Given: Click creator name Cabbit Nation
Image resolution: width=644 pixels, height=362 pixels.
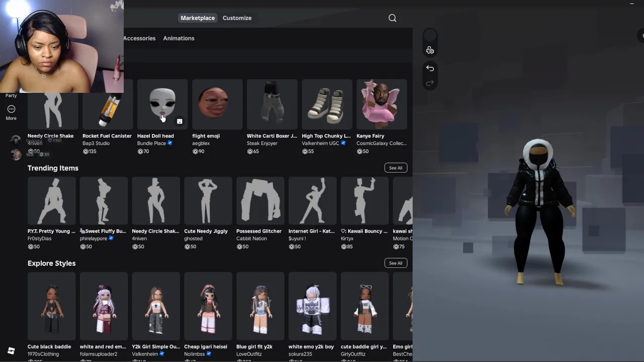Looking at the screenshot, I should coord(252,238).
